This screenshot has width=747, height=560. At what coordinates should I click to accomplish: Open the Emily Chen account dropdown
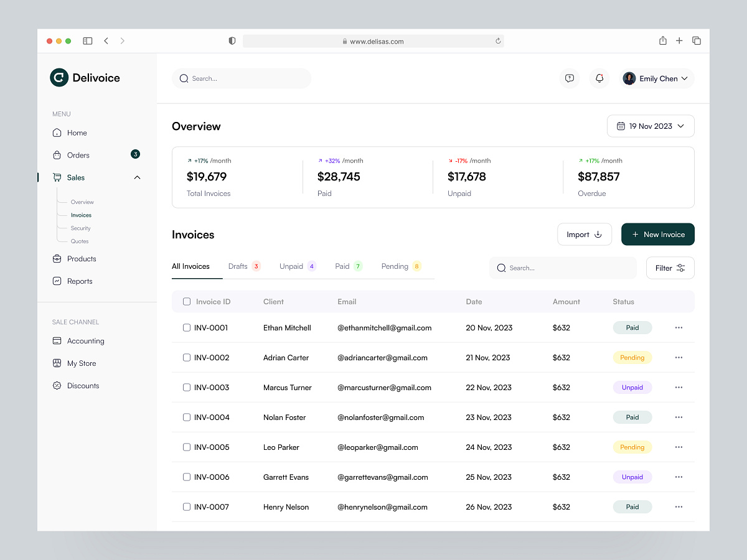click(x=656, y=78)
